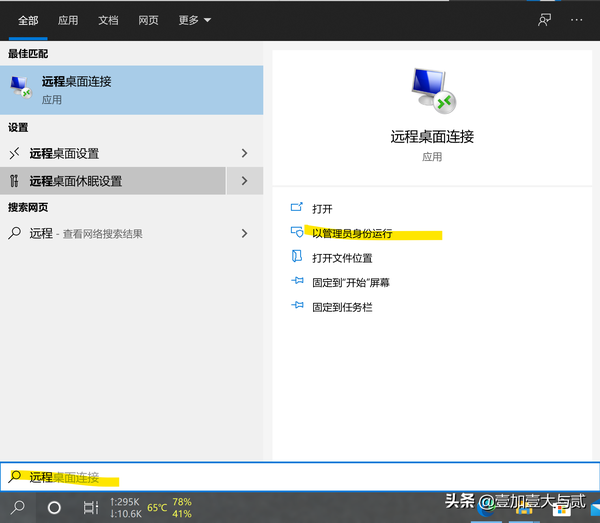Click 打开文件位置

pyautogui.click(x=342, y=258)
